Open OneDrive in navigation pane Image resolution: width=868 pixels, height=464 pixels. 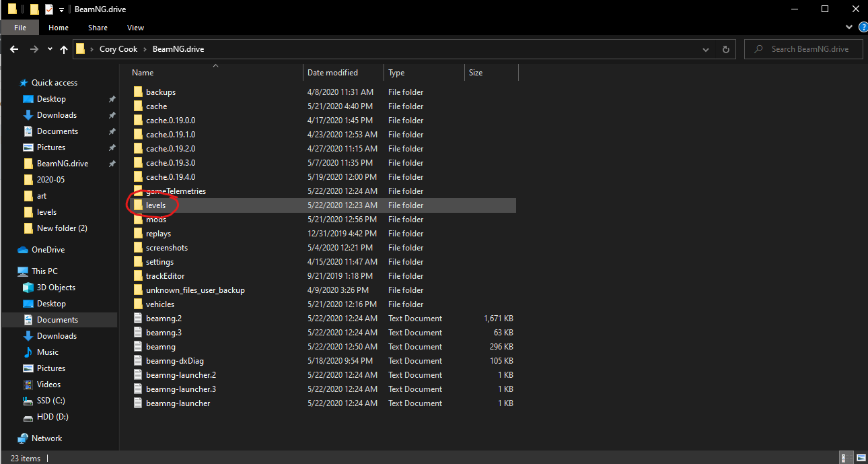[x=48, y=249]
